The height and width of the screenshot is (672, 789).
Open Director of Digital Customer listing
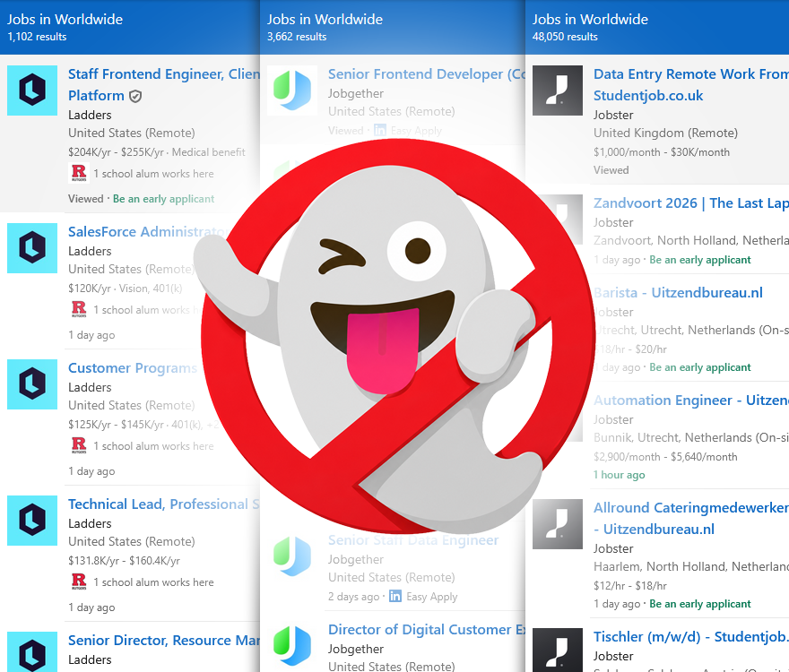427,630
